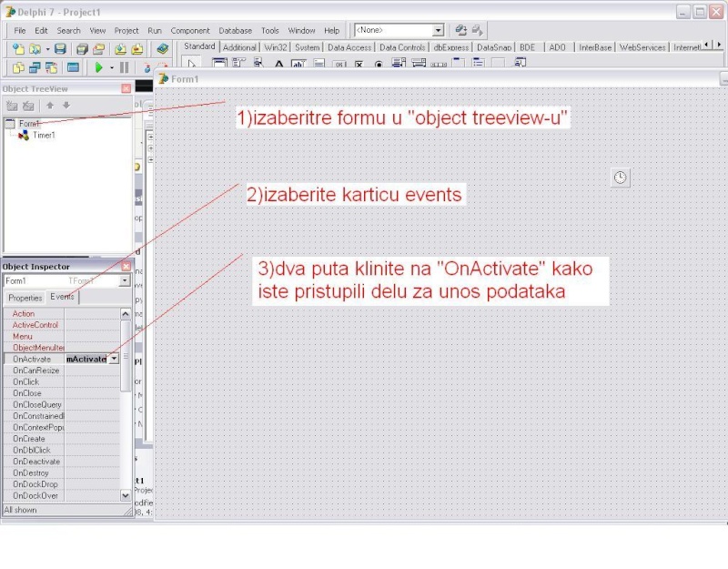Select the Label component icon

278,63
